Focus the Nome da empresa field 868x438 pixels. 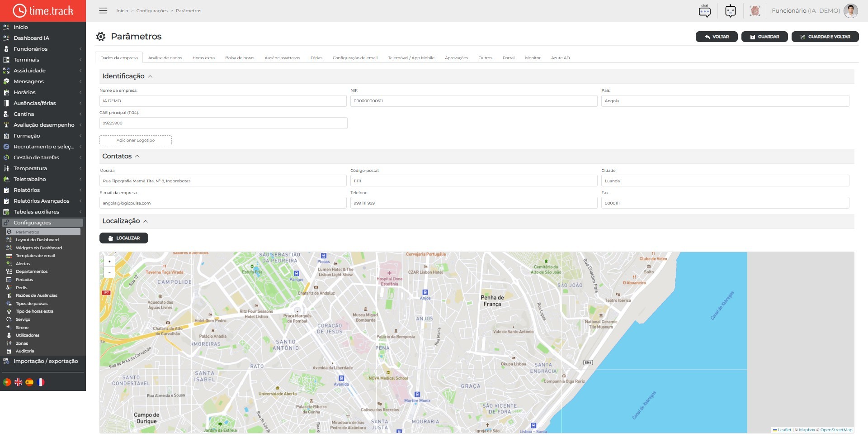223,101
